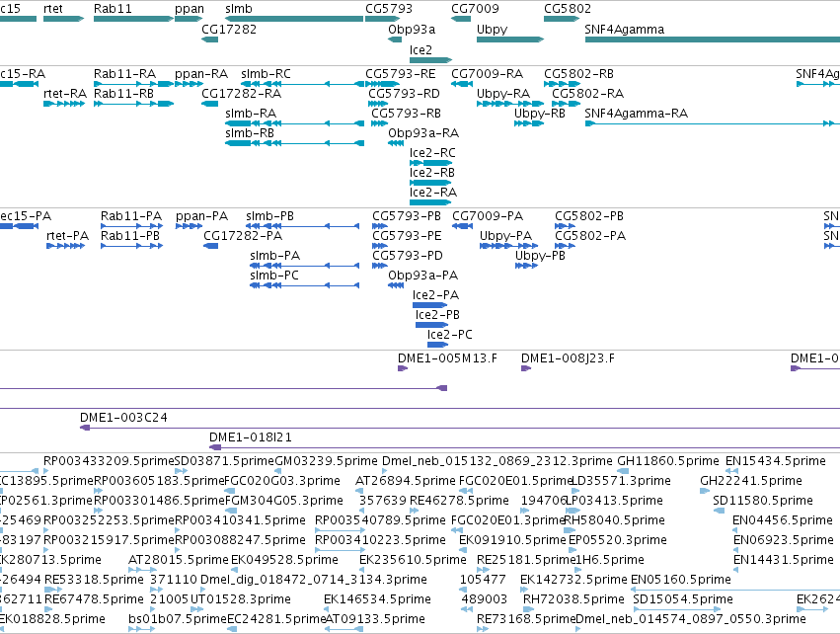Click the Rab11-PA protein label
Viewport: 840px width, 634px height.
tap(131, 216)
